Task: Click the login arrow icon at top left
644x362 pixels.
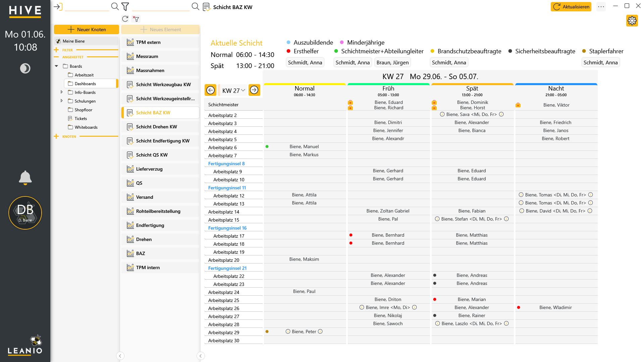Action: pyautogui.click(x=58, y=7)
